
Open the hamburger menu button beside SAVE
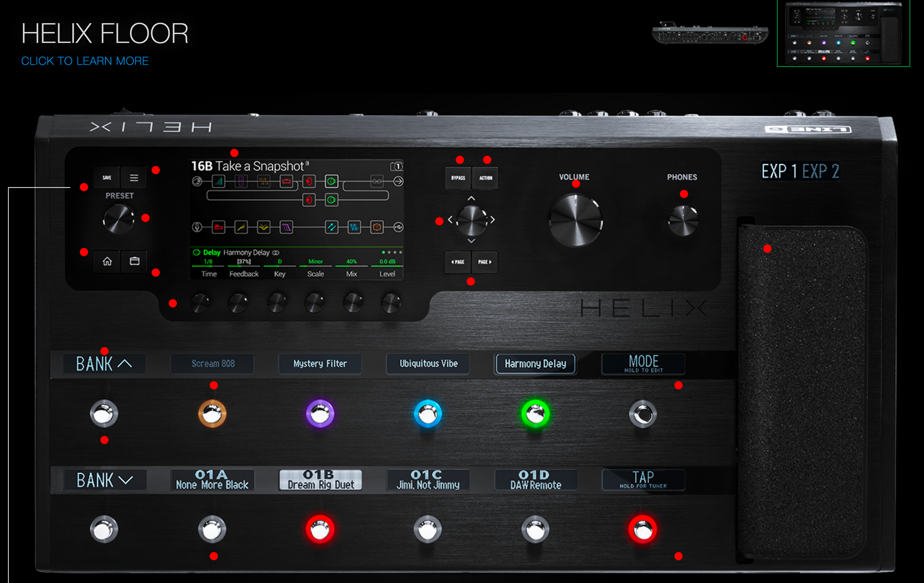[x=134, y=177]
